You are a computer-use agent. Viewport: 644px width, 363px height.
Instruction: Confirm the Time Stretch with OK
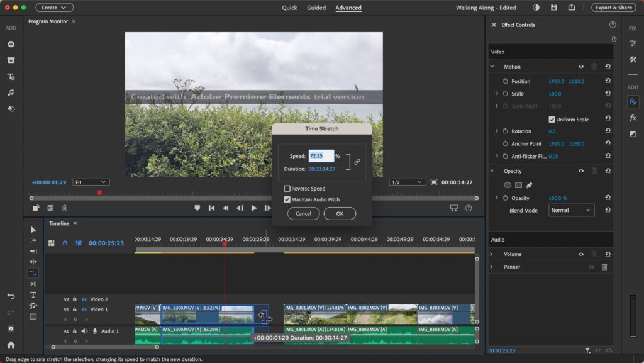[340, 213]
